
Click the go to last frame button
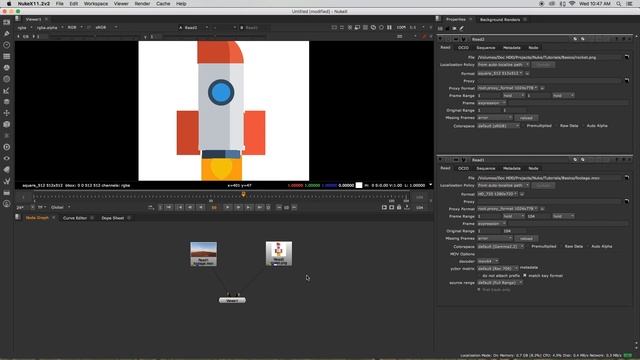(259, 207)
